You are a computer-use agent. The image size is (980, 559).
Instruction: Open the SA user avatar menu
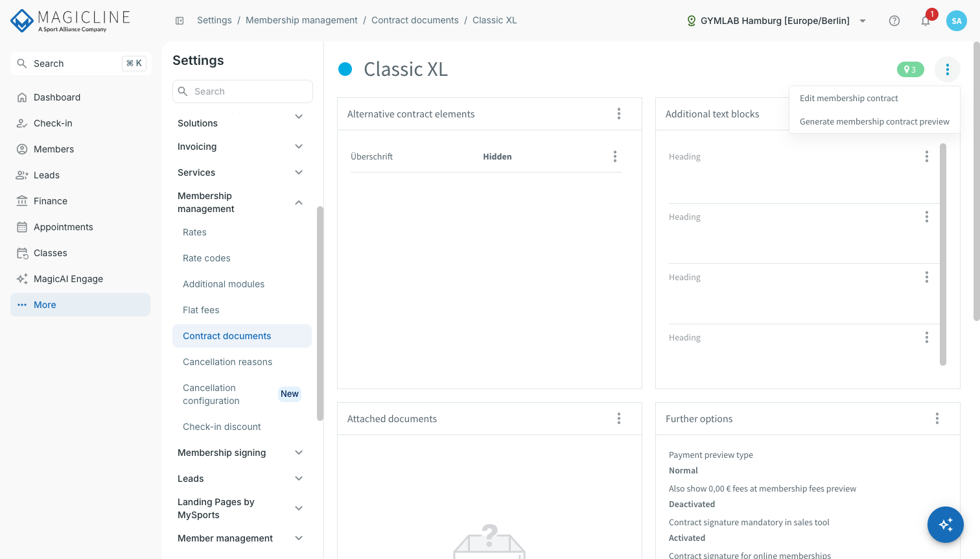957,21
